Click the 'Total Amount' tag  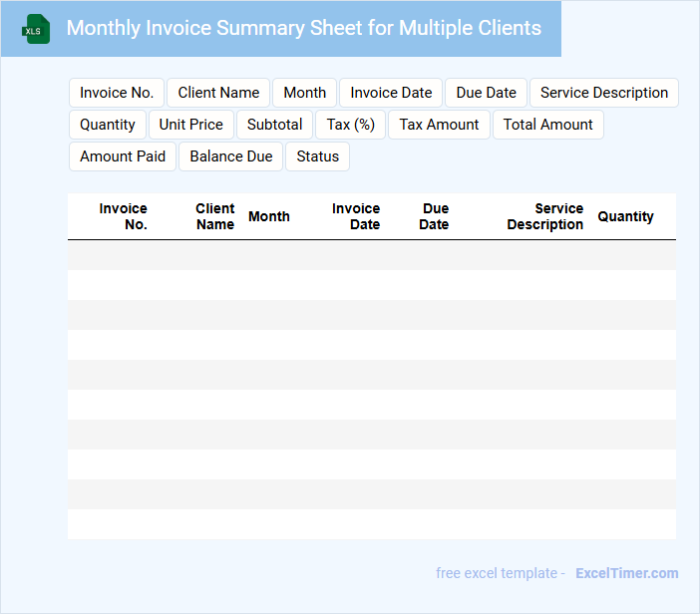point(547,125)
